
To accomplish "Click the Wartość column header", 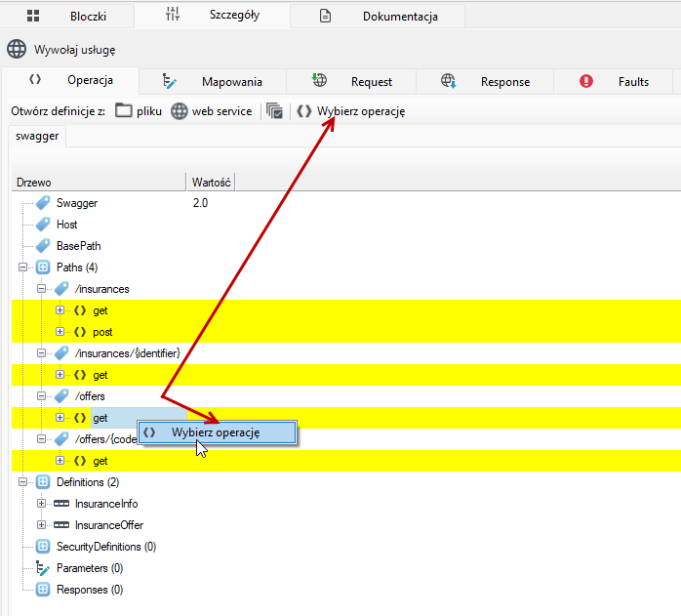I will [x=211, y=183].
